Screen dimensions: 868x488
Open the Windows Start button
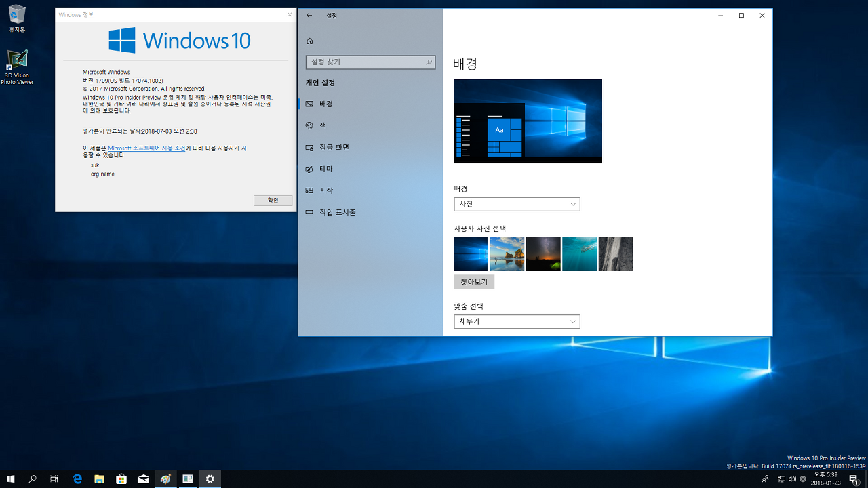pos(11,479)
